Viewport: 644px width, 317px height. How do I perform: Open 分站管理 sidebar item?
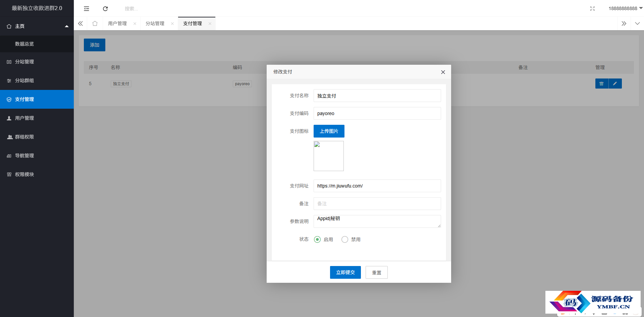(37, 62)
